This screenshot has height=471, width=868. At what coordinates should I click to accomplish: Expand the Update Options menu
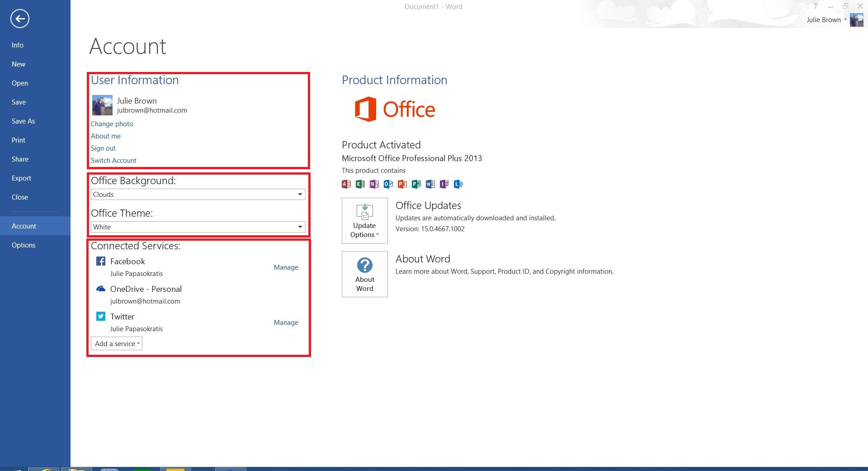pyautogui.click(x=364, y=230)
